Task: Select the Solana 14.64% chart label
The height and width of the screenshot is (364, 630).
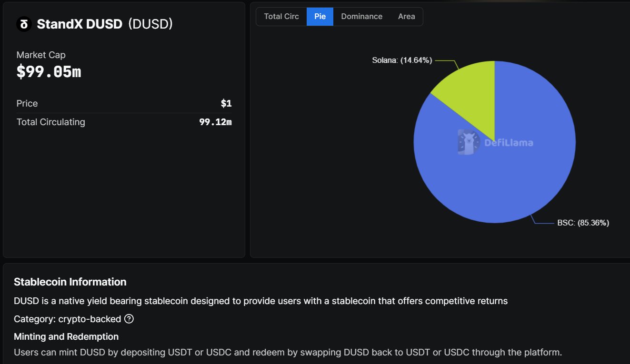Action: [x=402, y=60]
